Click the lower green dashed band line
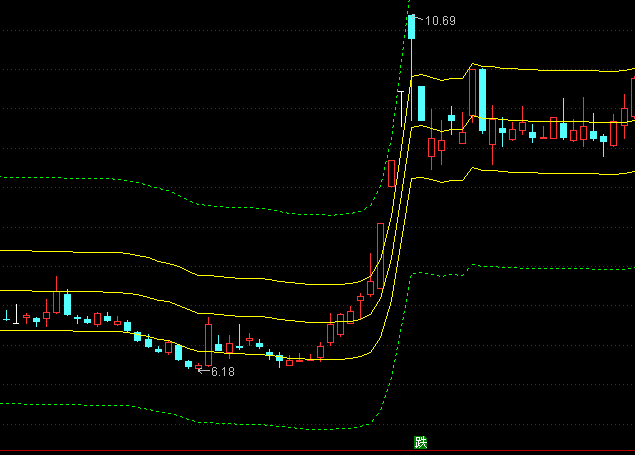Image resolution: width=635 pixels, height=455 pixels. pyautogui.click(x=100, y=404)
